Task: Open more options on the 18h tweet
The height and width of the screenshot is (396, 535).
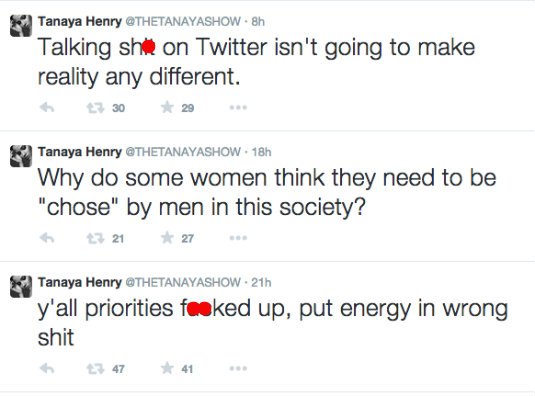Action: (238, 238)
